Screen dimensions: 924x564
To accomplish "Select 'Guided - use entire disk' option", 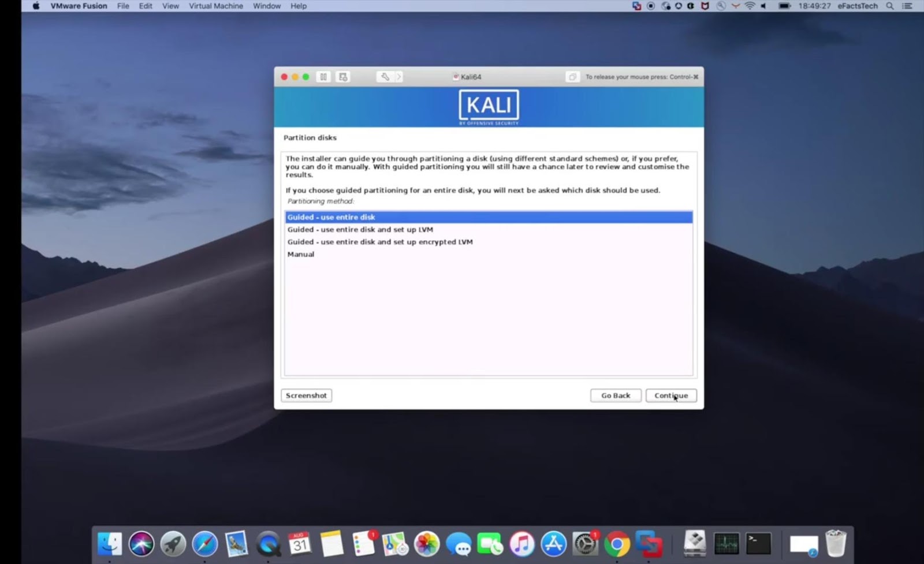I will (x=489, y=217).
